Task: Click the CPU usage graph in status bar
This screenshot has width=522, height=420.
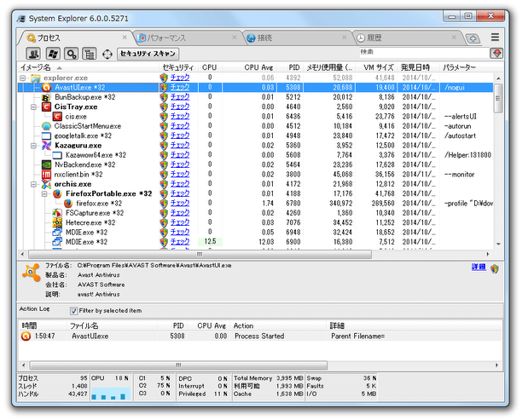Action: coord(111,393)
